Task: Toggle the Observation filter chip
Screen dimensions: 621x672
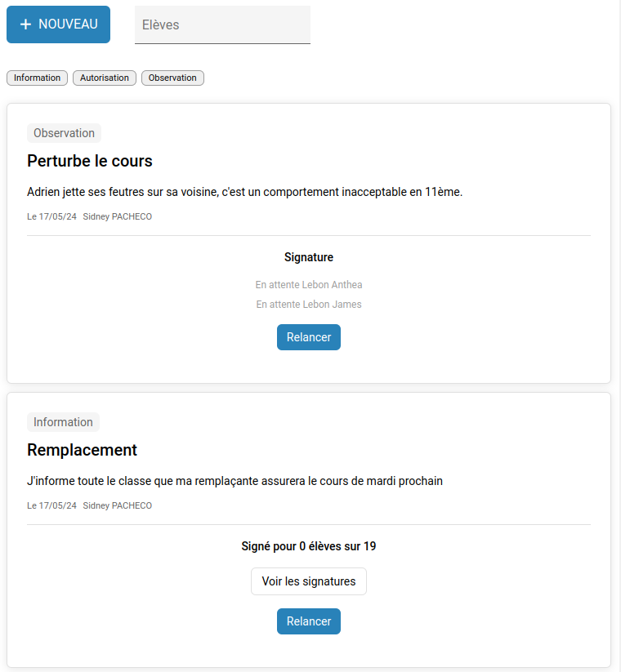Action: tap(172, 78)
